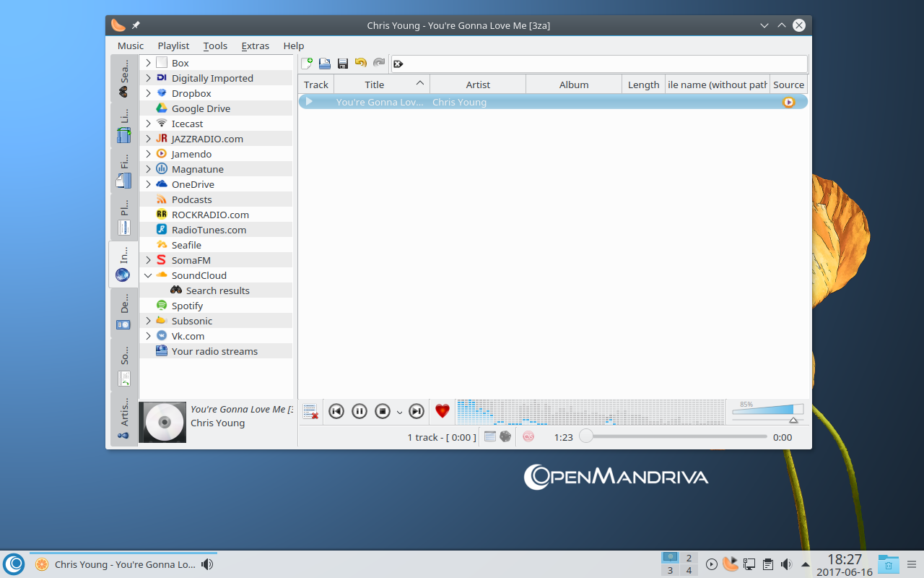This screenshot has width=924, height=578.
Task: Open the Extras menu
Action: pyautogui.click(x=255, y=46)
